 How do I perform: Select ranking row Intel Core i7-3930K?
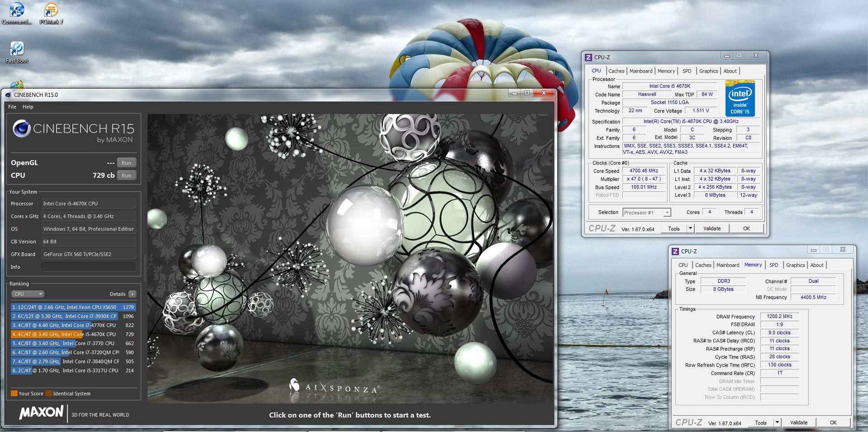point(73,316)
